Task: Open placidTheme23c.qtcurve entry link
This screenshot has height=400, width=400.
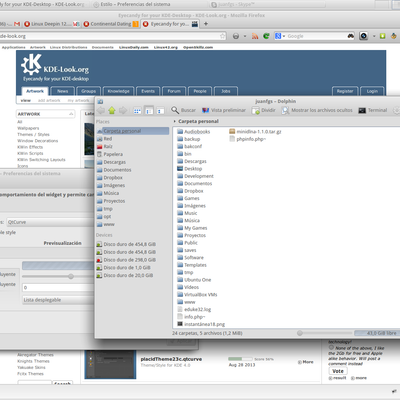Action: [171, 359]
